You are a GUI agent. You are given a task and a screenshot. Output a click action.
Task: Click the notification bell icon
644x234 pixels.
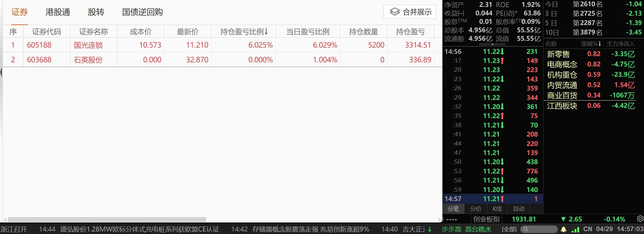563,229
